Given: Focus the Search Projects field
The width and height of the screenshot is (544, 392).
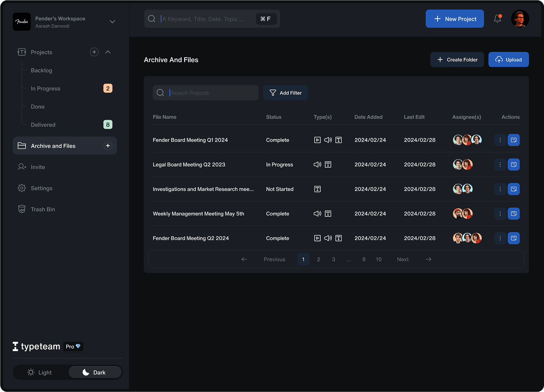Looking at the screenshot, I should click(205, 93).
